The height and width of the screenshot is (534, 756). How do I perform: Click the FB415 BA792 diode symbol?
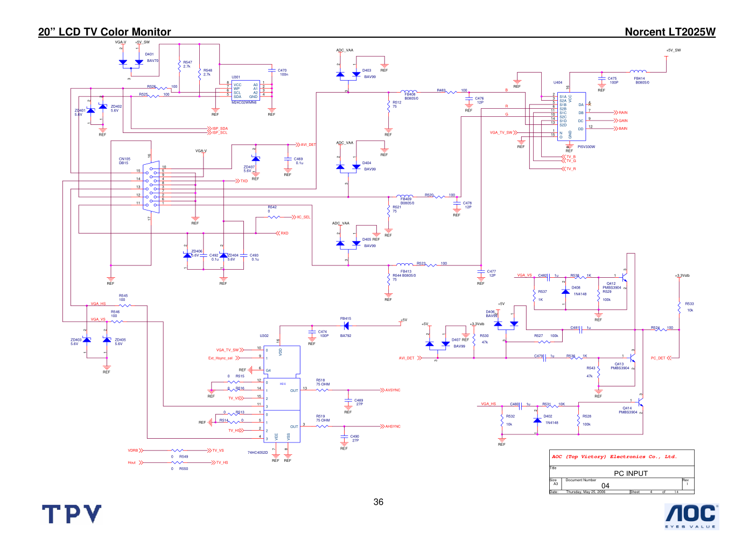click(346, 326)
